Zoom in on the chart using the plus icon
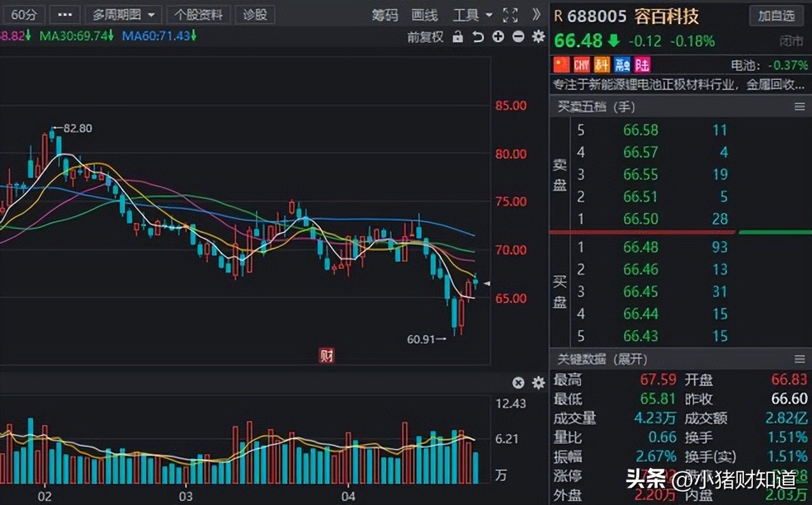This screenshot has height=505, width=812. click(x=498, y=37)
